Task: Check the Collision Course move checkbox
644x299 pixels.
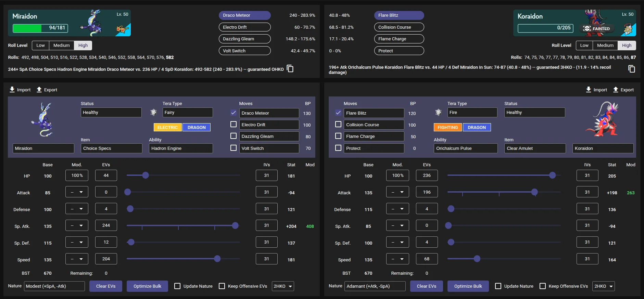Action: tap(338, 124)
